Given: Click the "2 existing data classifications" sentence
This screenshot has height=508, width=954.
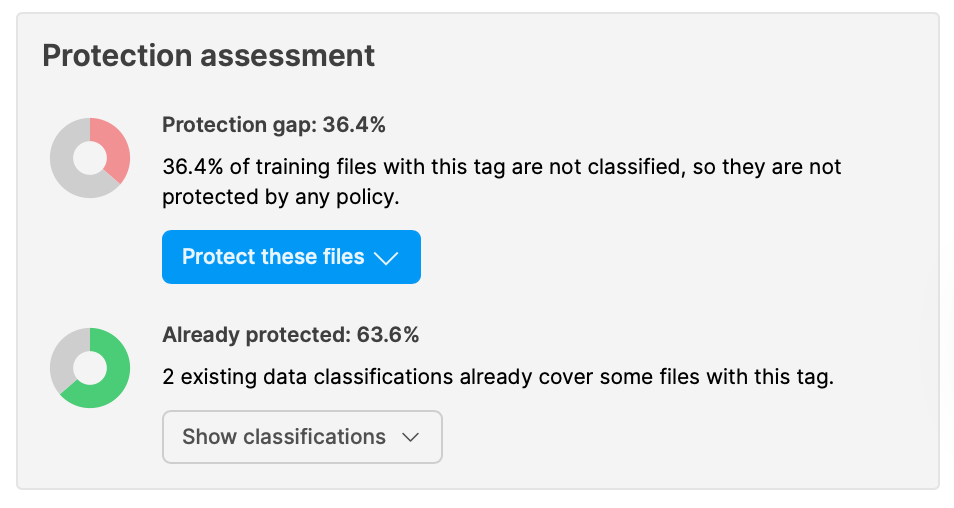Looking at the screenshot, I should [x=497, y=378].
